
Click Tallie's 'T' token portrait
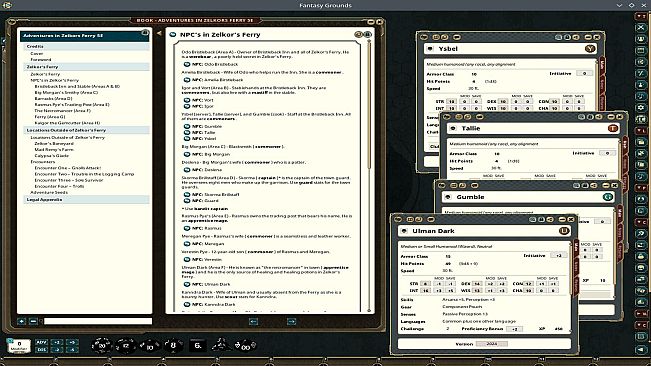coord(613,128)
